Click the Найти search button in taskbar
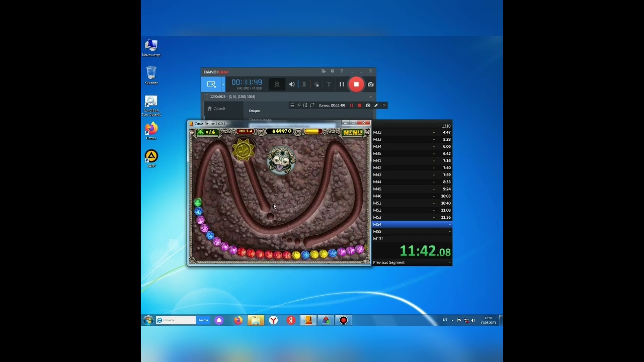644x362 pixels. 202,320
